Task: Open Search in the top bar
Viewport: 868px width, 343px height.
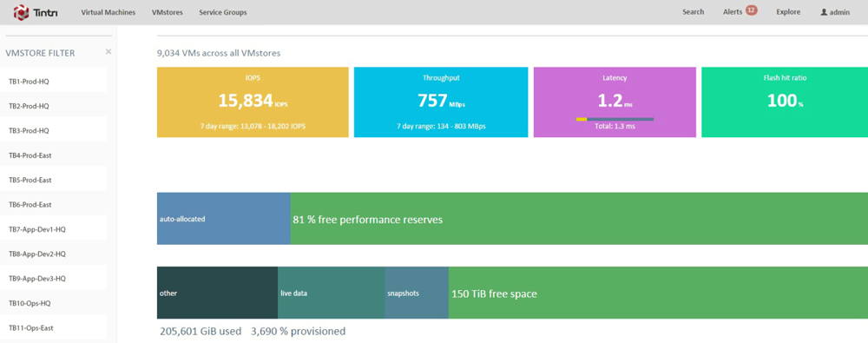Action: point(693,12)
